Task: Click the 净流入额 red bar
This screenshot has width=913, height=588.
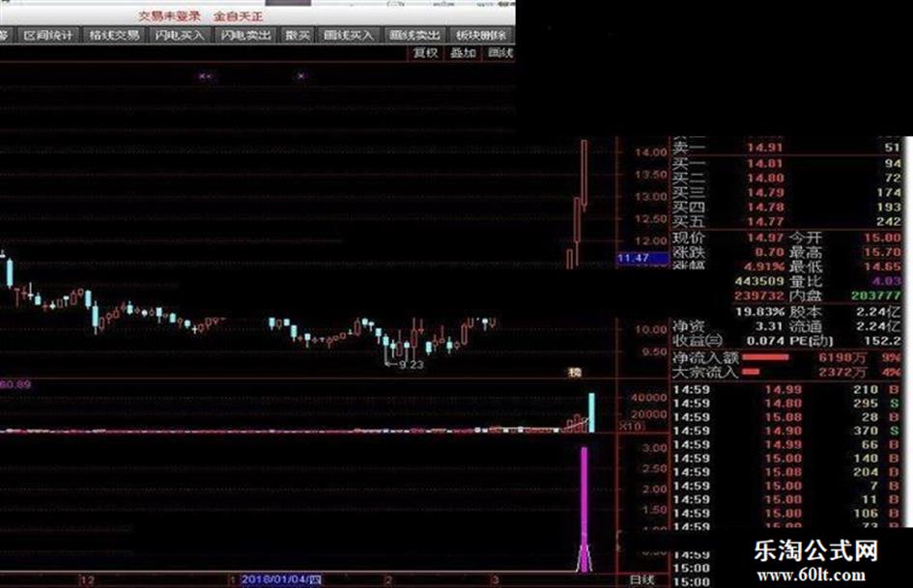Action: point(766,357)
